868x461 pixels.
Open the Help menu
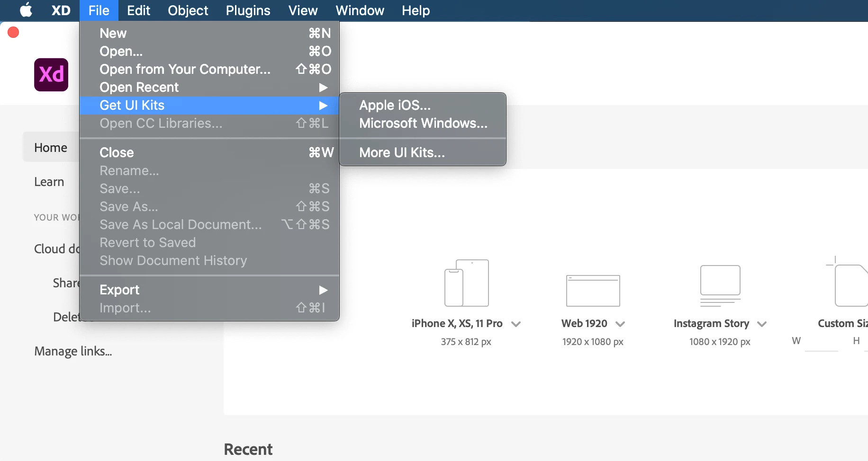pyautogui.click(x=416, y=10)
